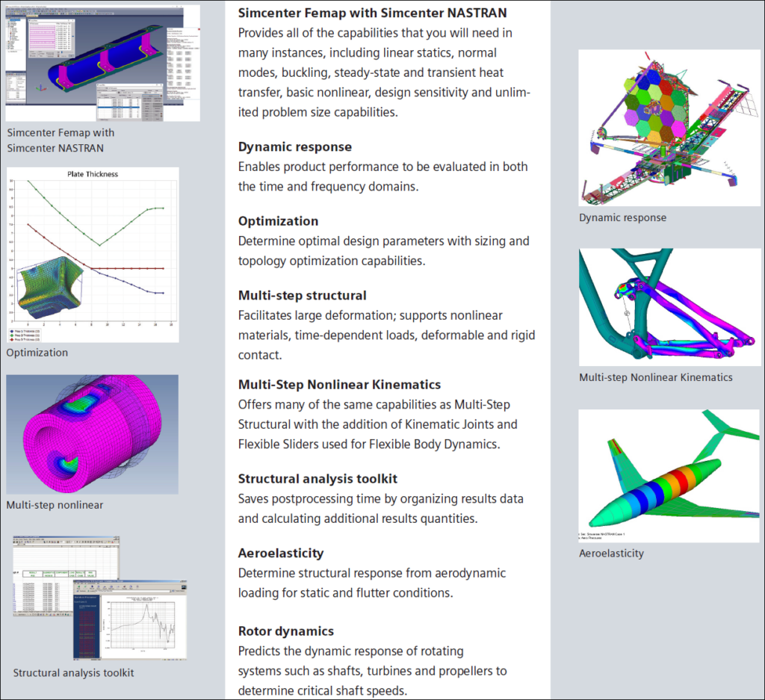765x700 pixels.
Task: Click the Femap application icon in the title bar
Action: pyautogui.click(x=7, y=6)
